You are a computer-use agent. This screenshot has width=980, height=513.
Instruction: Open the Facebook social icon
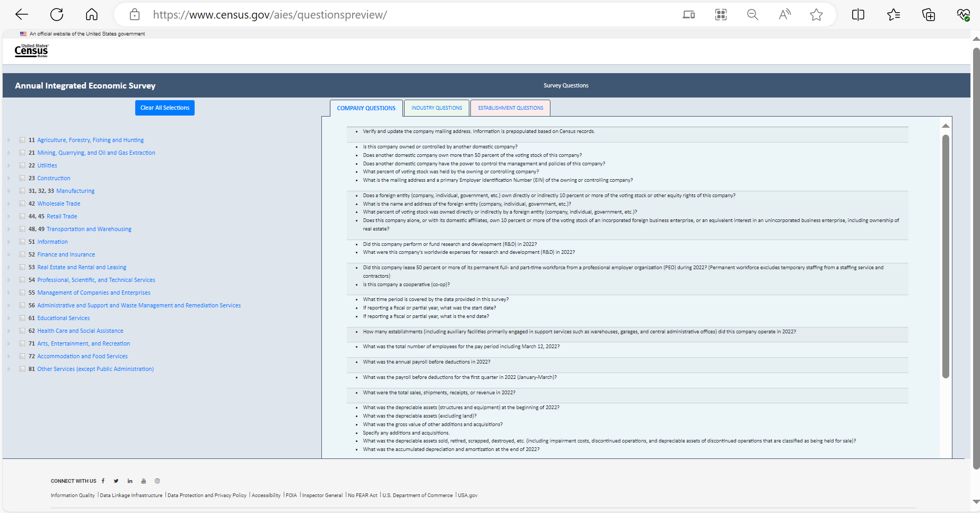pyautogui.click(x=103, y=481)
